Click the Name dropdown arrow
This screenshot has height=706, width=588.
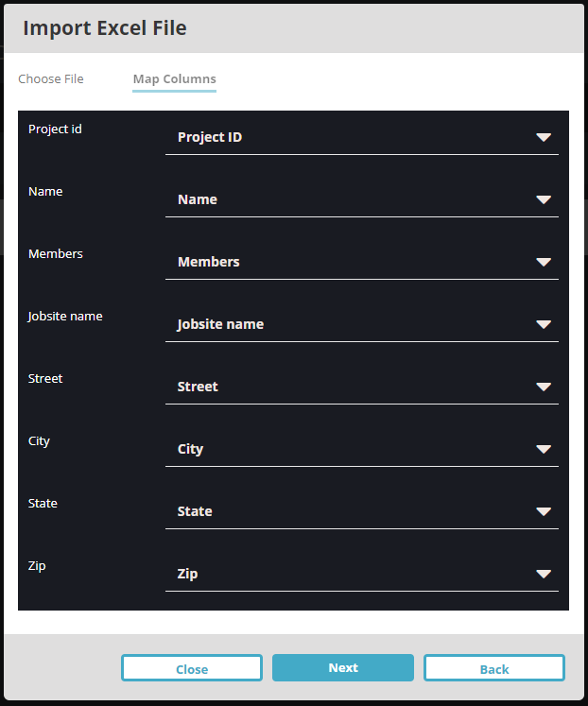(544, 199)
